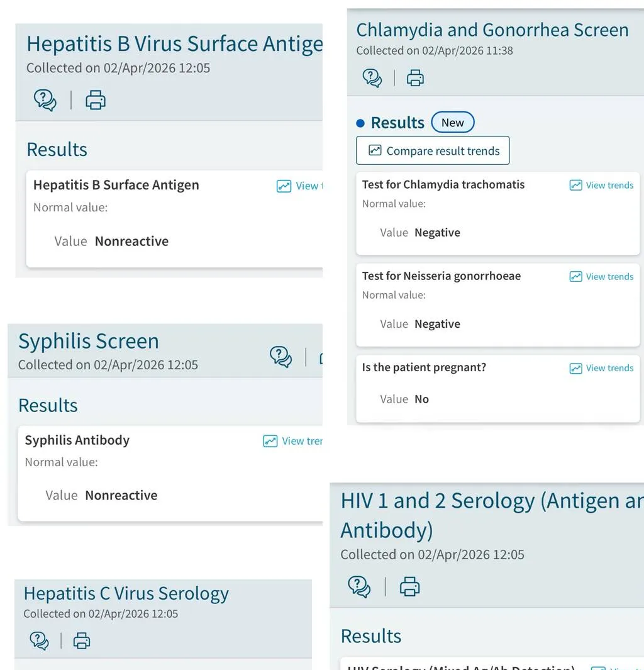Open question icon under Hepatitis B Virus heading

[45, 100]
